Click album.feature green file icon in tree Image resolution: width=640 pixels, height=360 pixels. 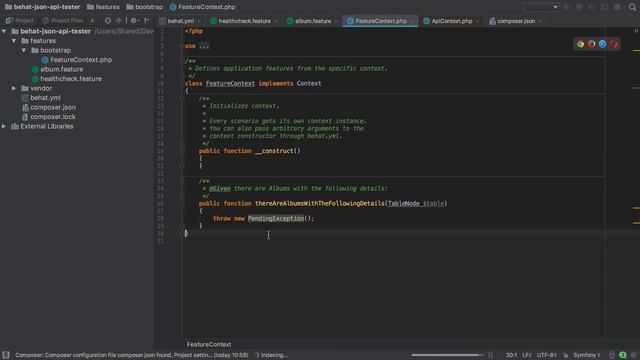35,69
